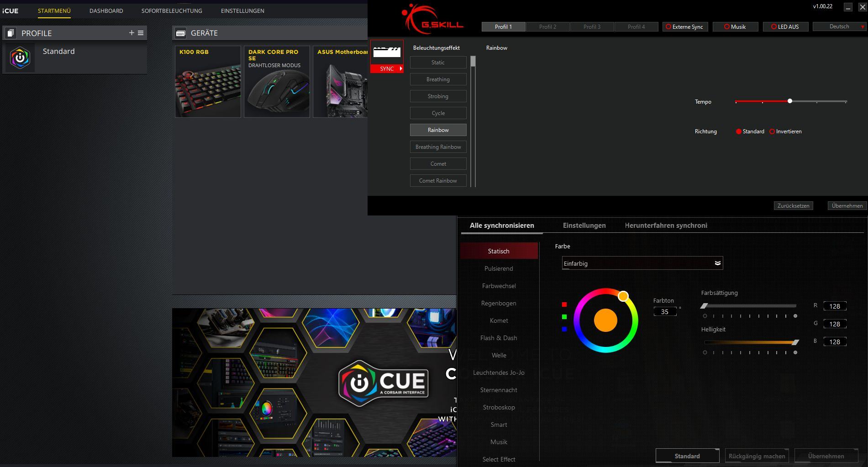Click the B value input field
Screen dimensions: 868x467
point(835,342)
